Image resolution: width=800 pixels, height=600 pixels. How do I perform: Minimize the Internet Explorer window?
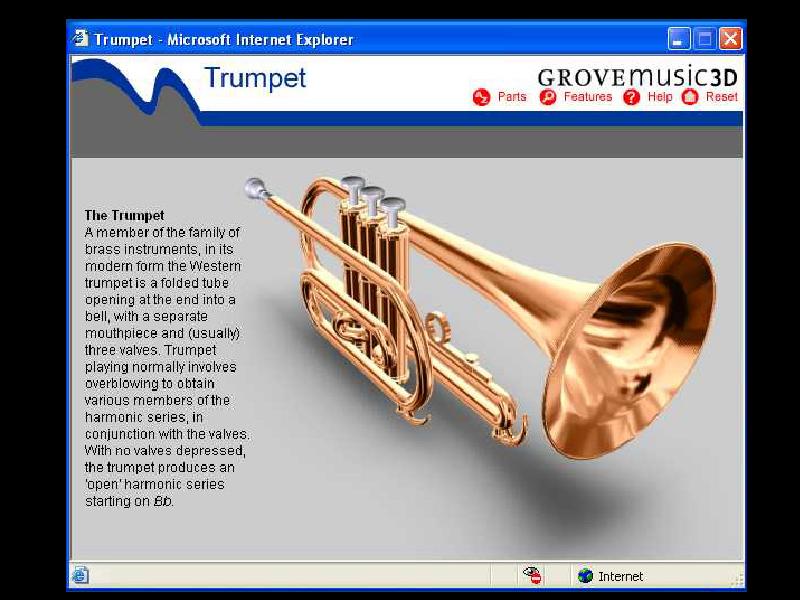click(679, 39)
